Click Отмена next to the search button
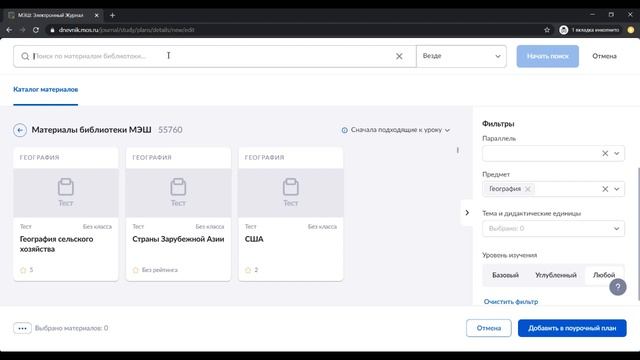This screenshot has width=640, height=360. (x=604, y=56)
